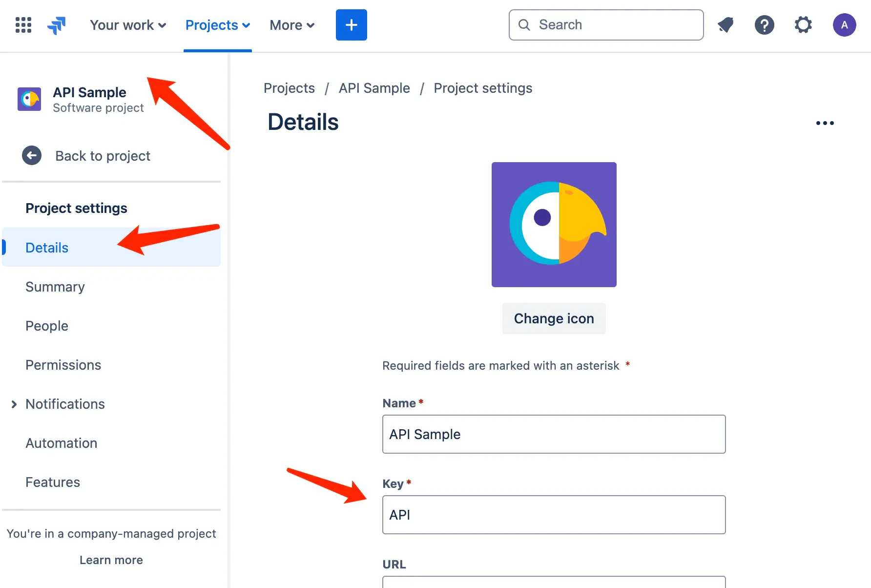Expand the Notifications section in the sidebar
This screenshot has width=871, height=588.
(14, 404)
